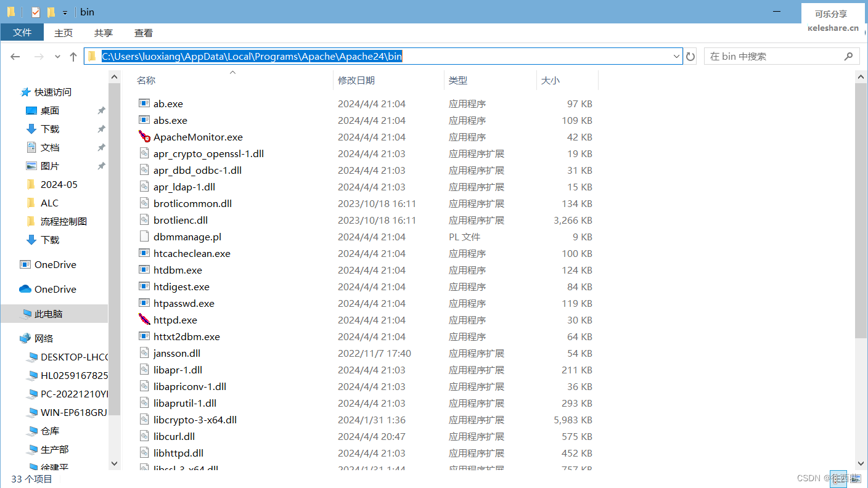Select htdbm.exe file name
The image size is (868, 488).
(x=178, y=270)
